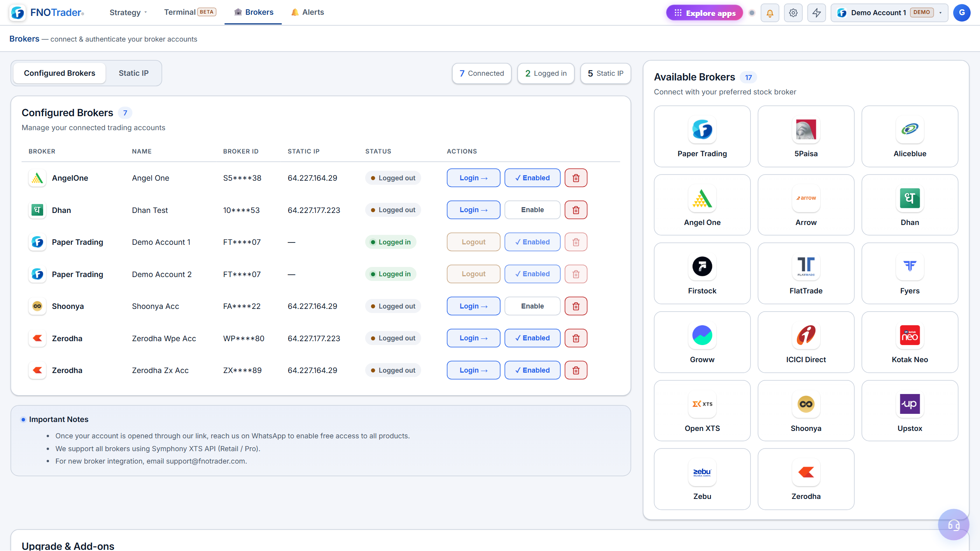Click the notification bell icon
This screenshot has width=980, height=551.
click(x=770, y=13)
